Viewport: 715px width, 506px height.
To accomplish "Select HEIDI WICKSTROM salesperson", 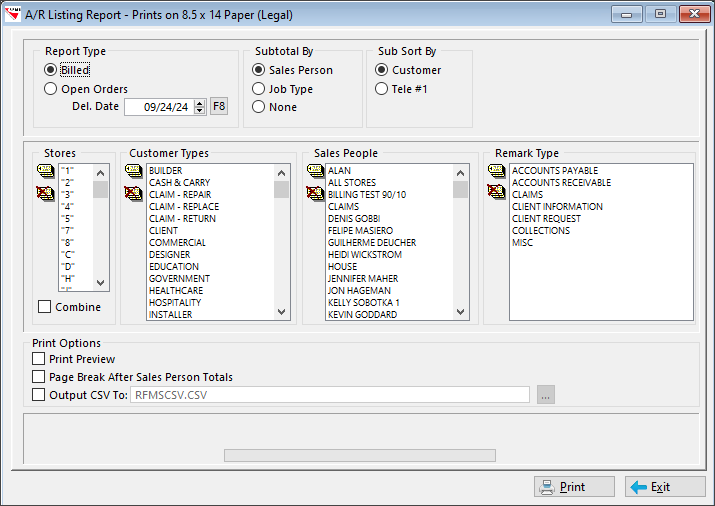I will (365, 254).
